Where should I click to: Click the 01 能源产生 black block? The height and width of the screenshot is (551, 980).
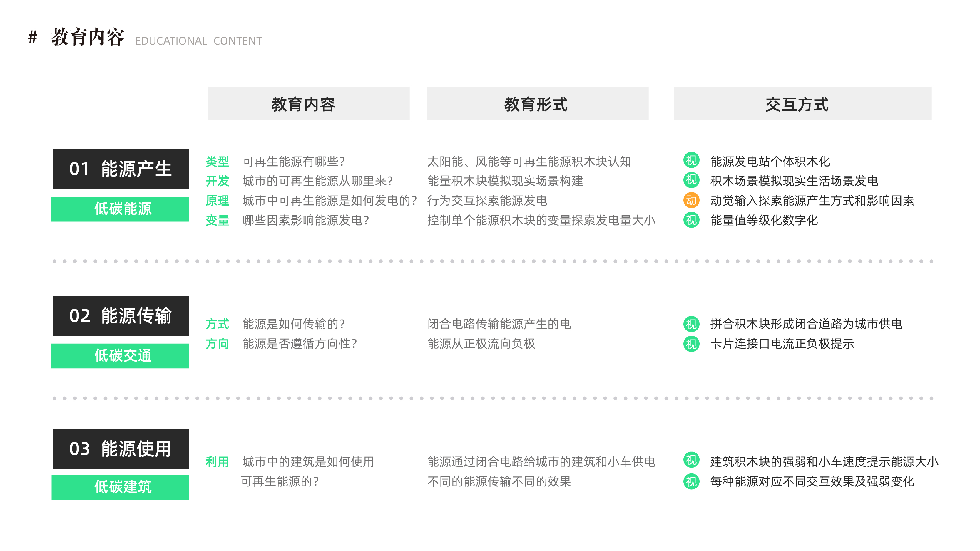[121, 169]
